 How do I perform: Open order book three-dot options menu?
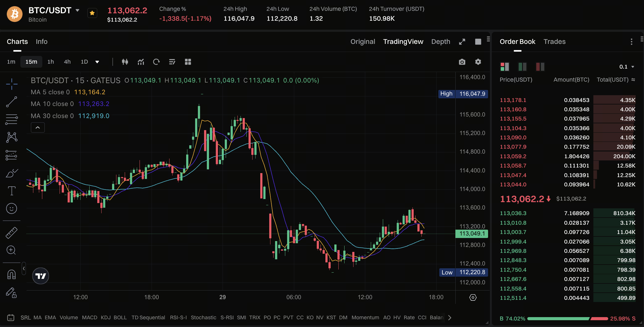click(631, 42)
